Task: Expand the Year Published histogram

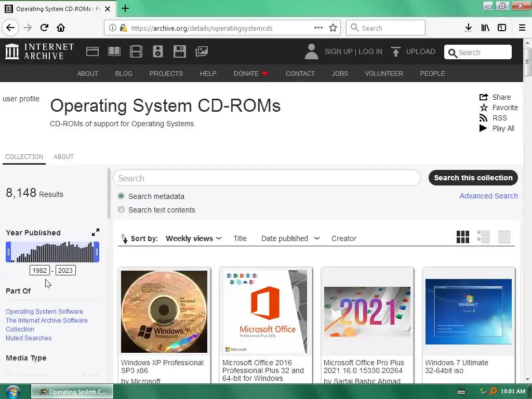Action: (96, 232)
